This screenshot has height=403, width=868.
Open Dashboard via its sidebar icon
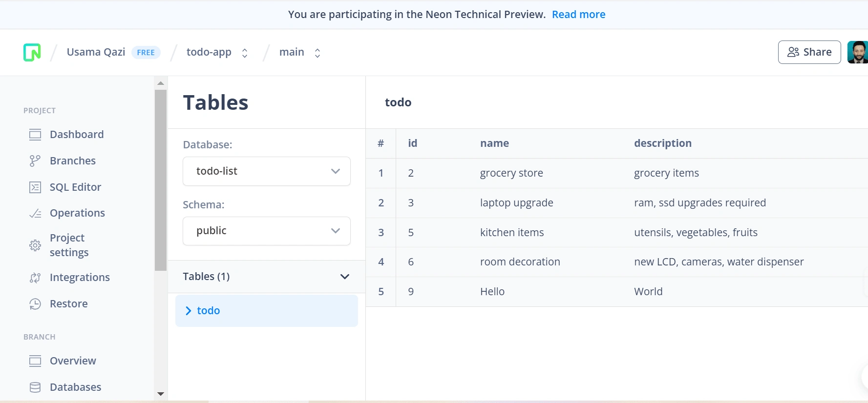(x=35, y=135)
